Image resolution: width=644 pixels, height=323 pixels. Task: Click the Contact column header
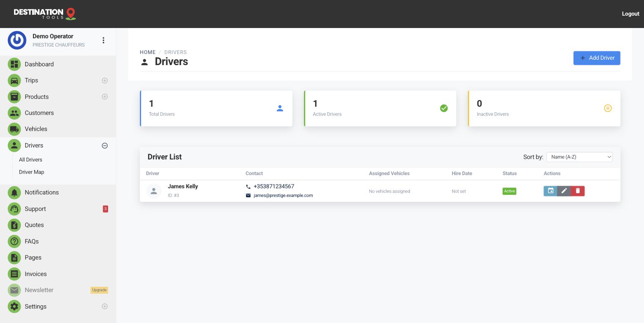(254, 173)
